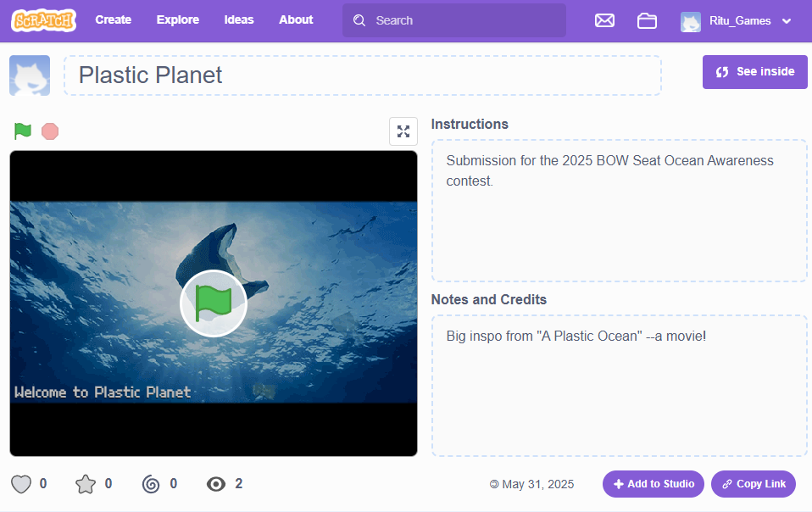This screenshot has height=512, width=812.
Task: Click the See inside button
Action: click(754, 72)
